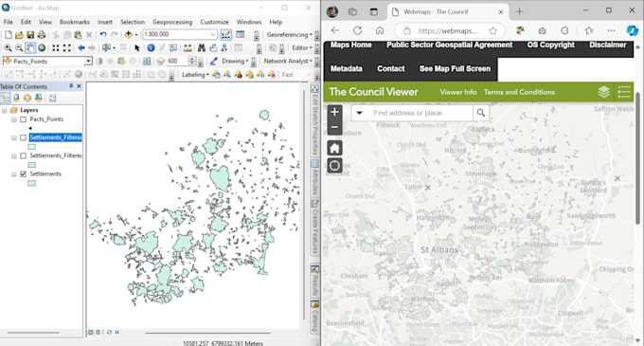Viewport: 644px width, 346px height.
Task: Click See Map Full Screen
Action: [455, 68]
